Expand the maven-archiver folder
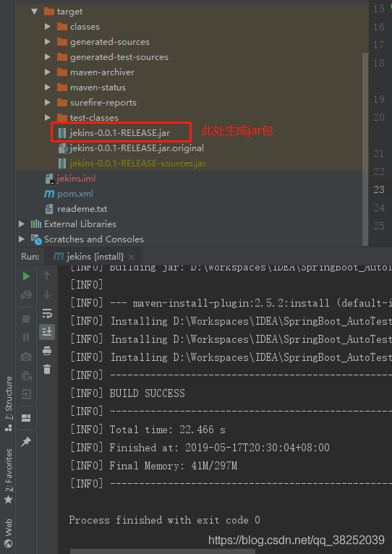Viewport: 392px width, 554px height. [48, 72]
